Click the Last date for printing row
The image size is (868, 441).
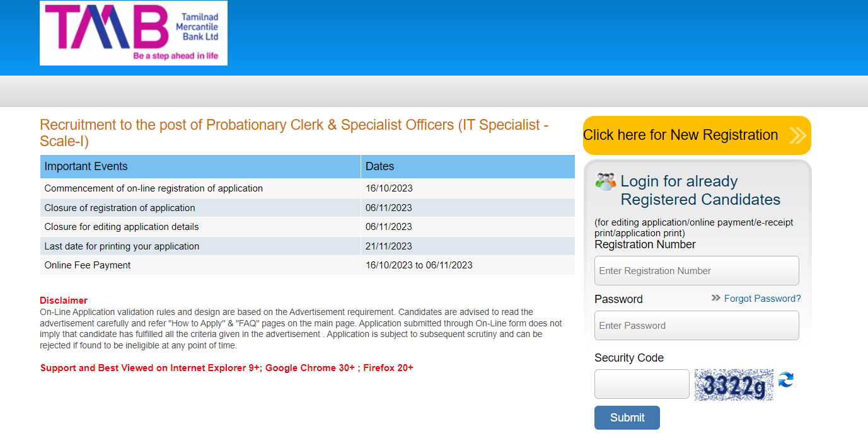click(x=122, y=246)
